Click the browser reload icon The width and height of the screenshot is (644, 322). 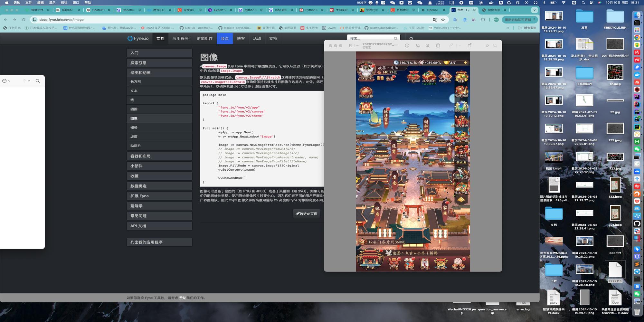tap(24, 20)
